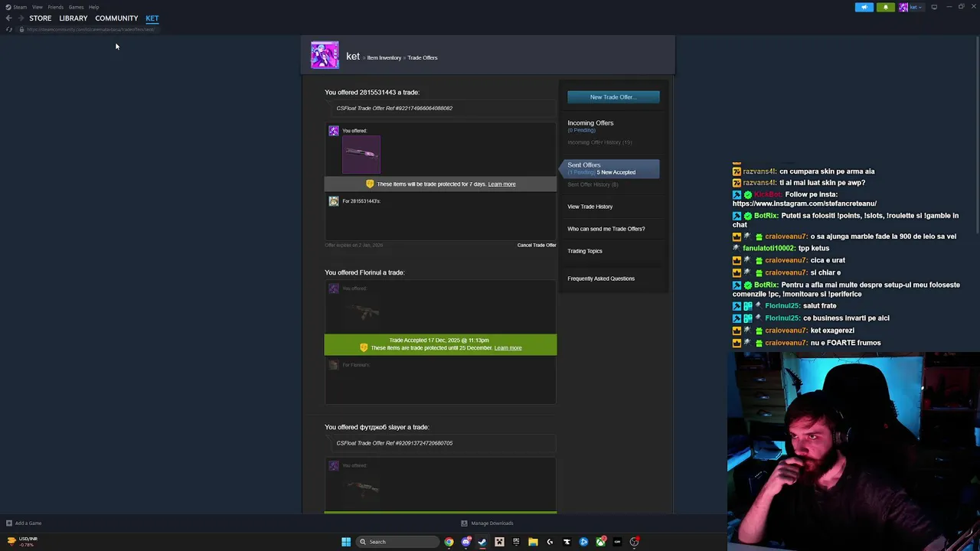Open the Help menu
The height and width of the screenshot is (551, 980).
click(93, 7)
